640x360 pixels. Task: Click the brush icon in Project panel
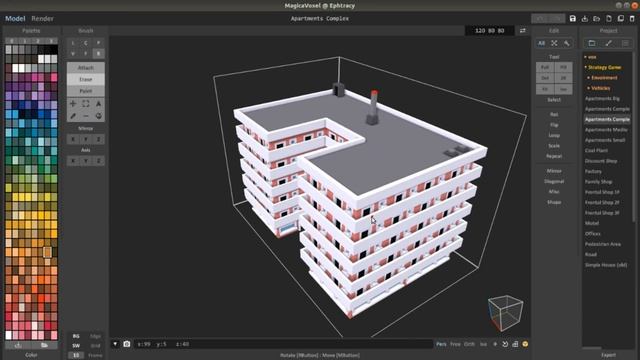pos(608,43)
